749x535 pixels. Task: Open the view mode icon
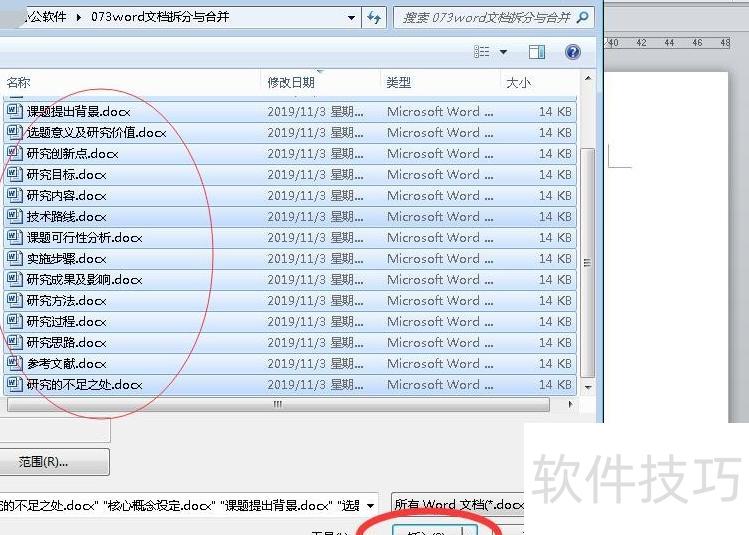pyautogui.click(x=481, y=52)
